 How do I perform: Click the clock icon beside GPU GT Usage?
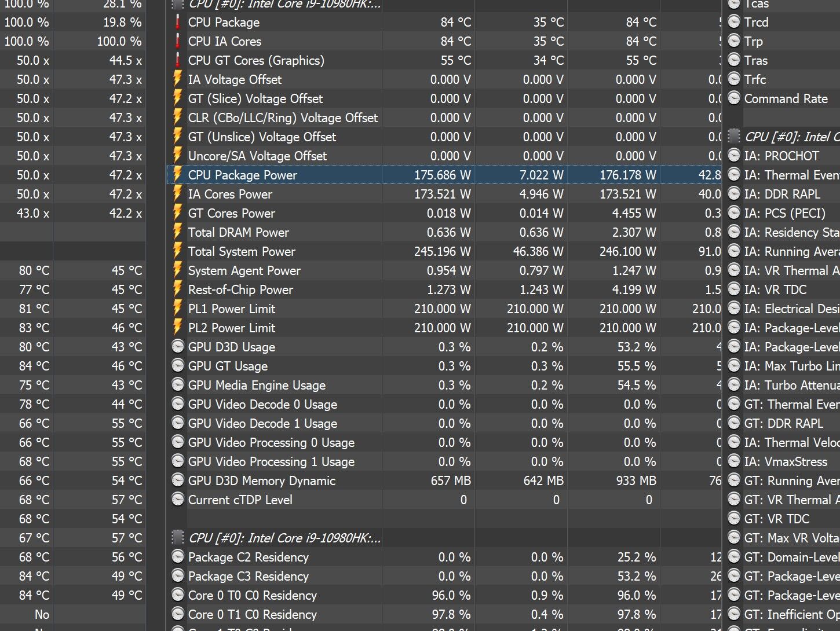tap(178, 366)
